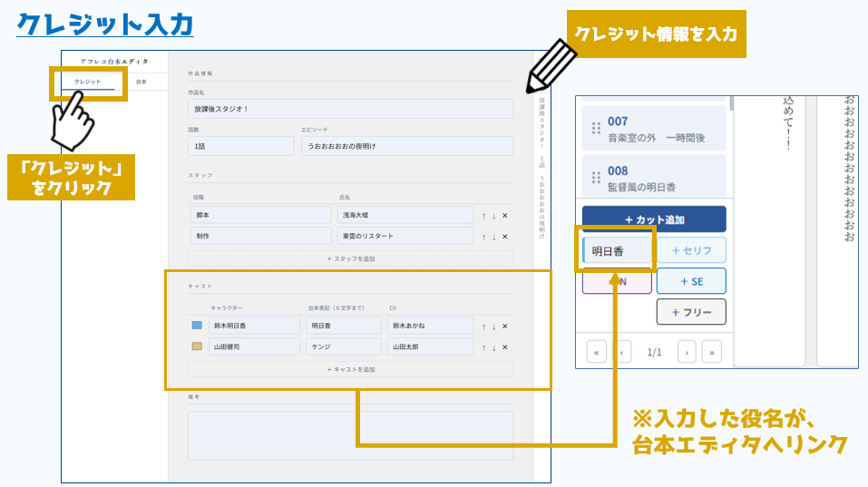Click the drag handle of cut 008
The image size is (868, 487).
(596, 178)
